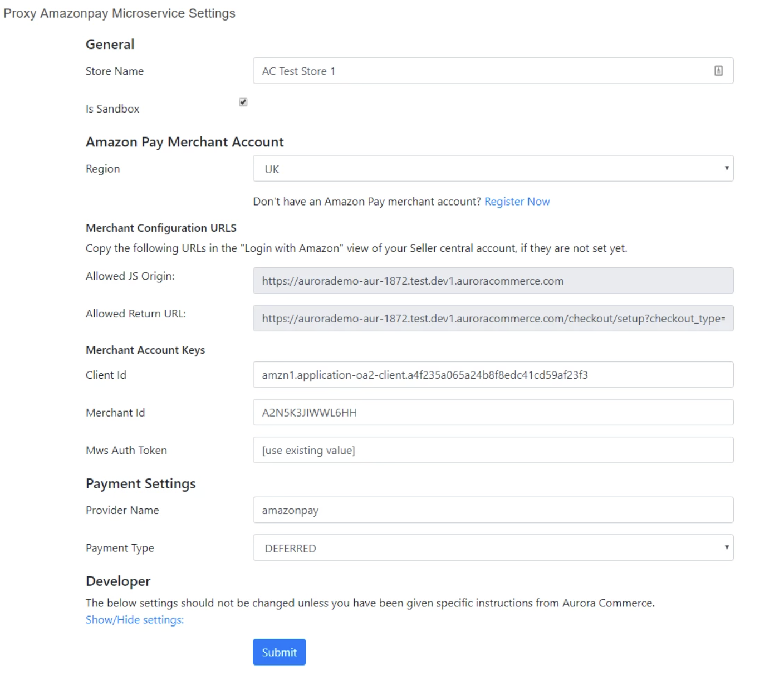This screenshot has width=784, height=675.
Task: Uncheck the Is Sandbox checkbox
Action: click(x=243, y=102)
